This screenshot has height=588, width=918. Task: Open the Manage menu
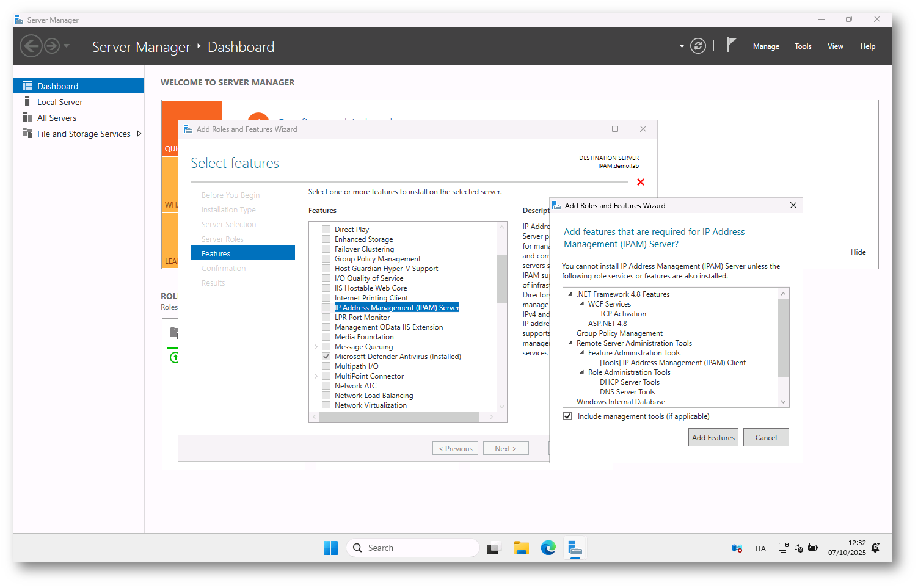coord(765,46)
